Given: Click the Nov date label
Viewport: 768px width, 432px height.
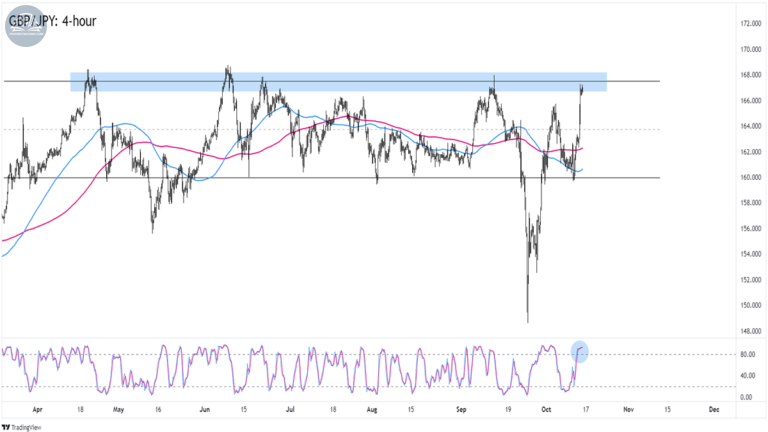Looking at the screenshot, I should coord(628,409).
